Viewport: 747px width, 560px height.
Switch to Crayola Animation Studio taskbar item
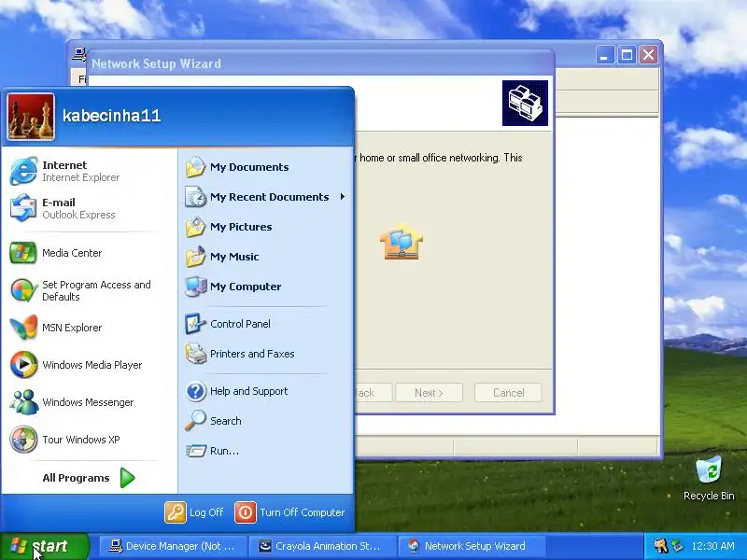pyautogui.click(x=322, y=546)
